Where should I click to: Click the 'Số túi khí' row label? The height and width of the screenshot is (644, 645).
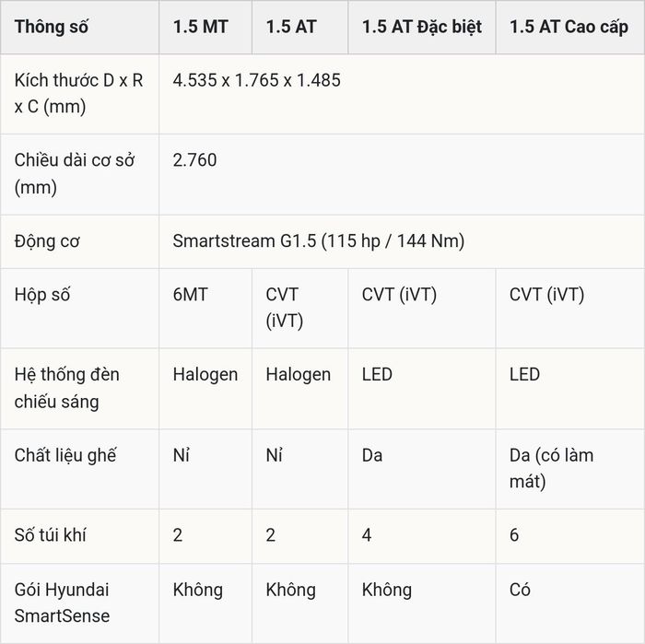click(50, 535)
